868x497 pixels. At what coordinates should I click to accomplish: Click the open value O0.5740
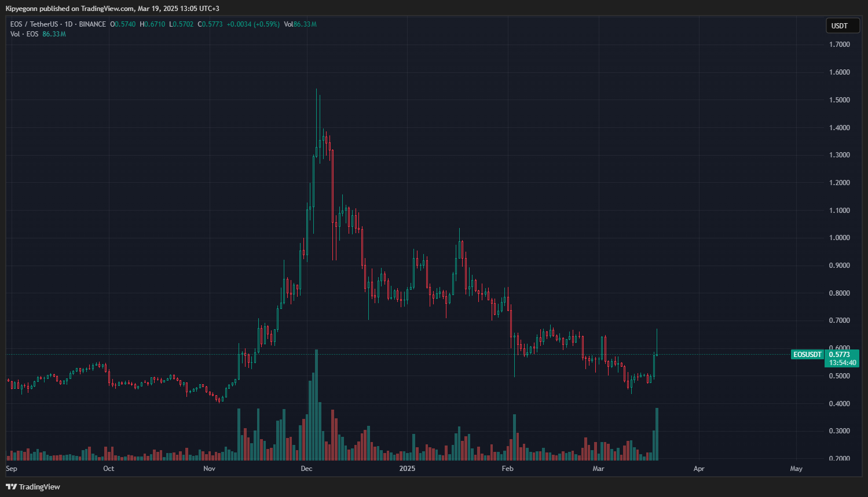(123, 24)
